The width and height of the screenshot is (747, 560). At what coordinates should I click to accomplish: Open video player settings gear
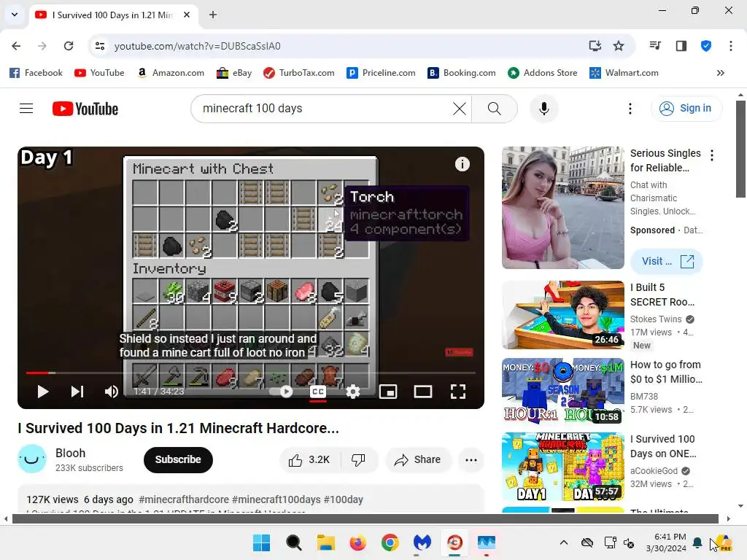click(x=353, y=392)
